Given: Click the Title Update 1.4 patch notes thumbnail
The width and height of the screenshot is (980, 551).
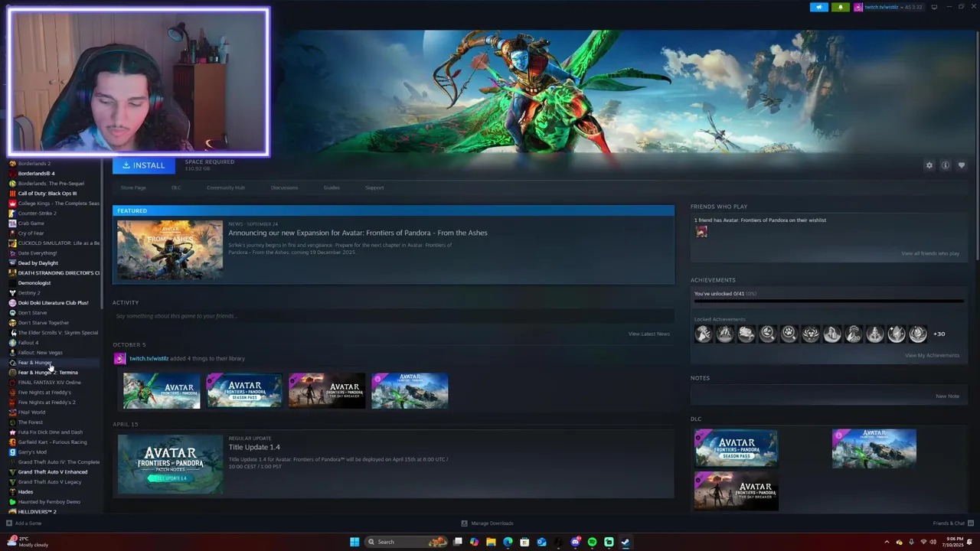Looking at the screenshot, I should 170,464.
